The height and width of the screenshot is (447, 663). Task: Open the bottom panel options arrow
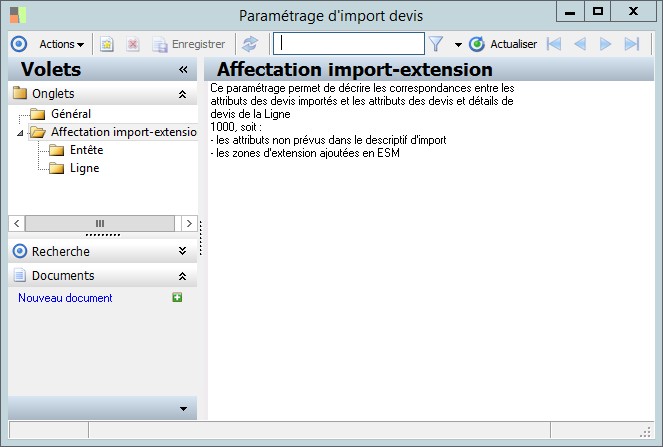click(184, 409)
